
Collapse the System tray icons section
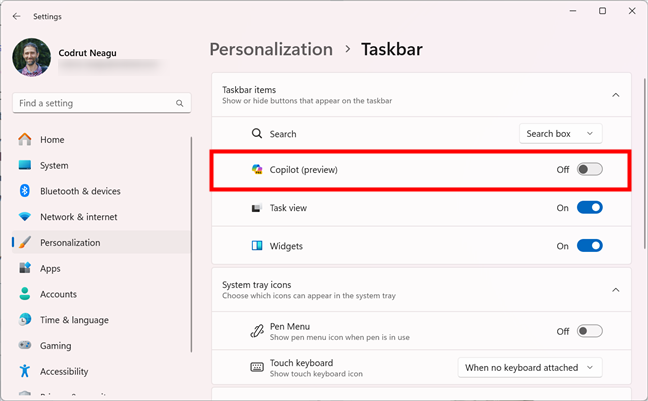tap(616, 290)
